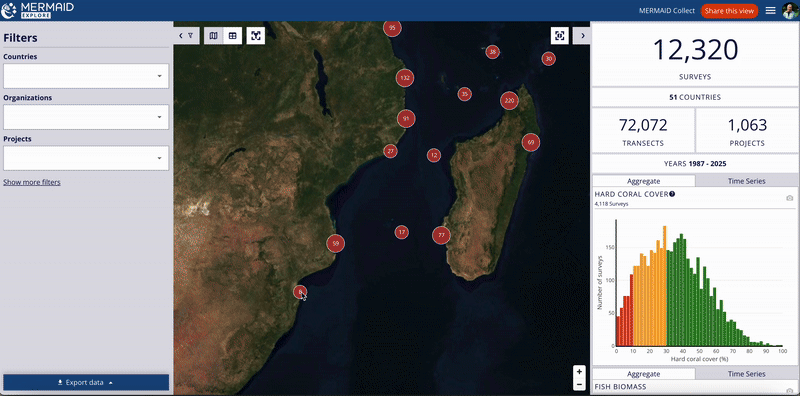
Task: Zoom out the map with the minus button
Action: pos(579,385)
